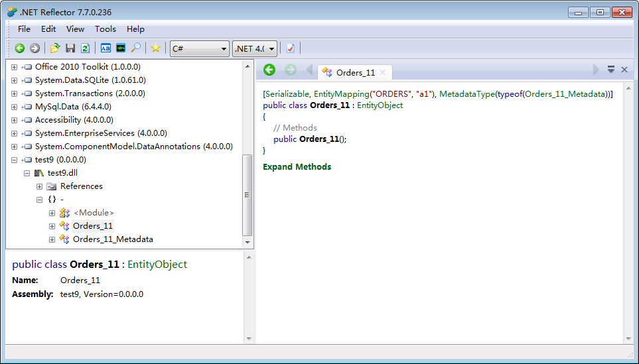Collapse the dash namespace node
639x364 pixels.
[40, 200]
